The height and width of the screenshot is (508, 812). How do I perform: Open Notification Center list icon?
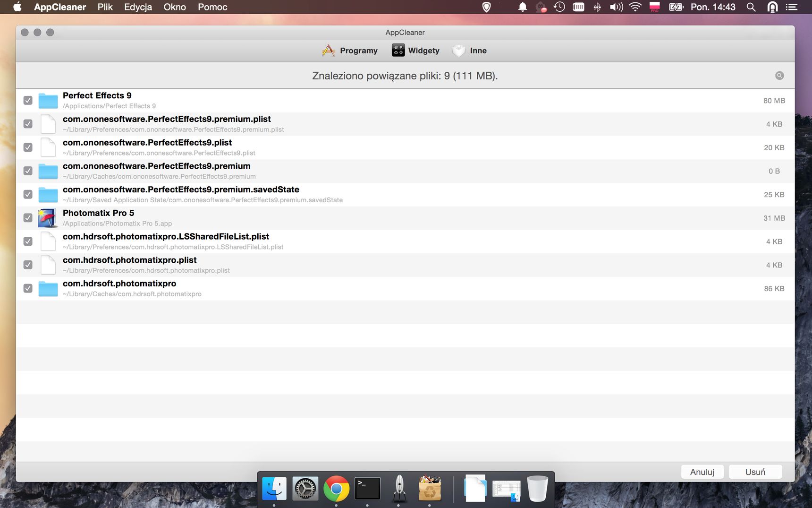click(792, 7)
